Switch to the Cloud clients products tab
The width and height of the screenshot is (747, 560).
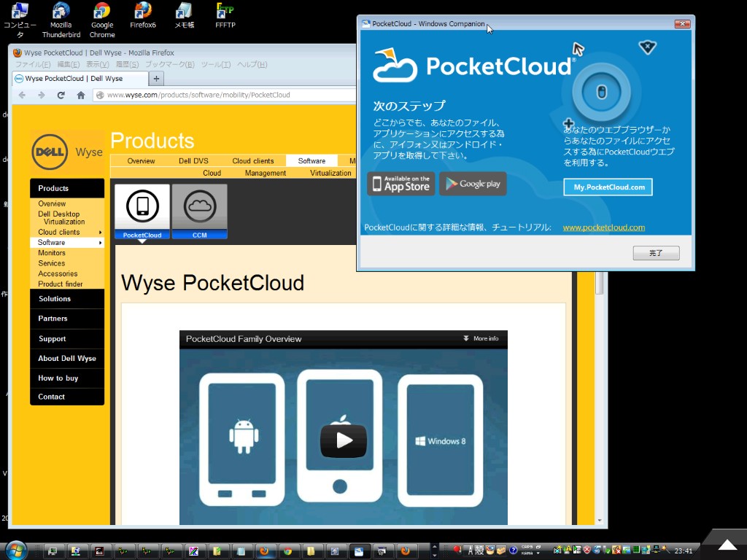[x=253, y=161]
